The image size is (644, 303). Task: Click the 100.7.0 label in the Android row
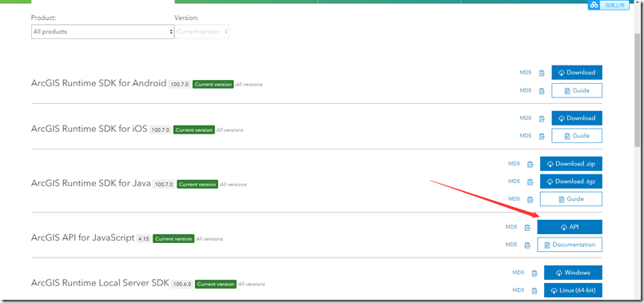(x=180, y=84)
